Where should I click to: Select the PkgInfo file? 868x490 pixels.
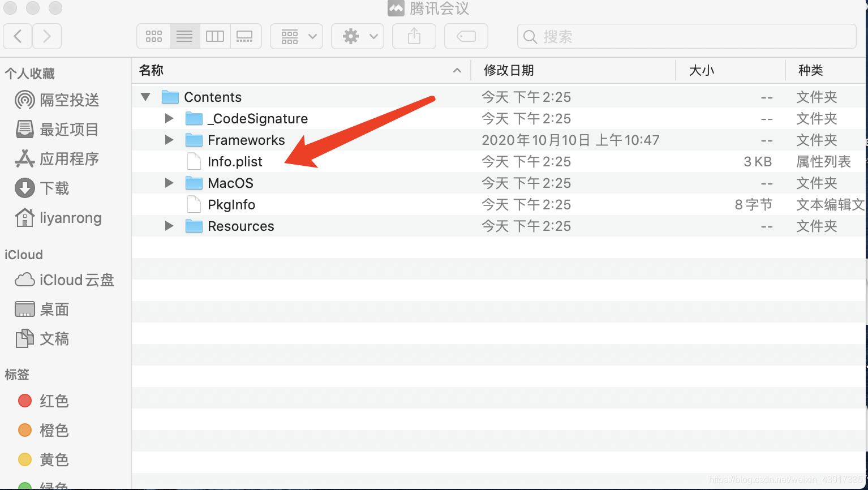(231, 205)
